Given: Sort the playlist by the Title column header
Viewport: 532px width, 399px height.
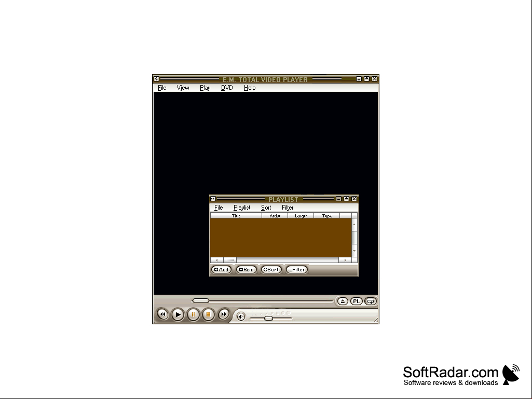Looking at the screenshot, I should [236, 215].
